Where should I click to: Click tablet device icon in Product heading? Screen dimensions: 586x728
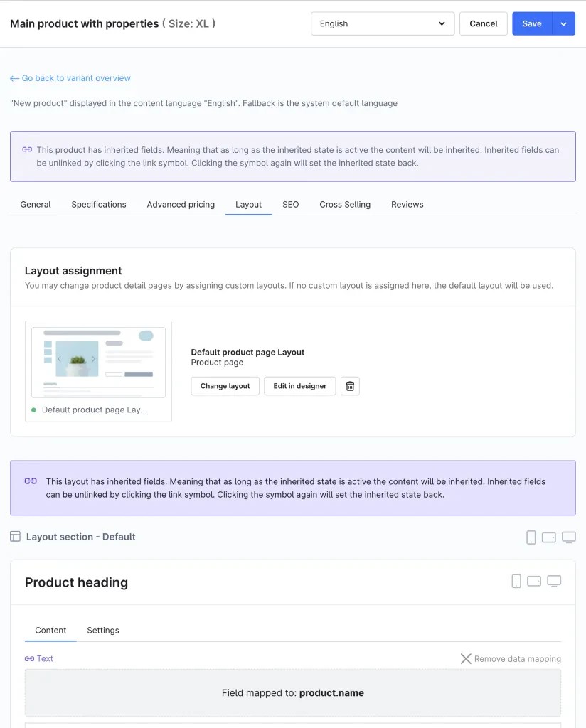534,582
